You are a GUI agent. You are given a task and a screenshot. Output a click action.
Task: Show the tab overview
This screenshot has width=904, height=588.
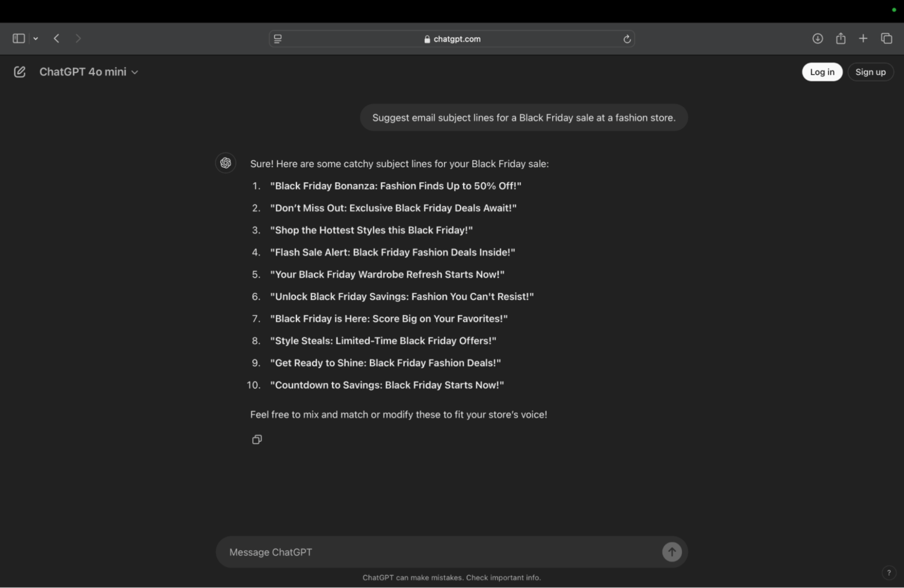887,39
